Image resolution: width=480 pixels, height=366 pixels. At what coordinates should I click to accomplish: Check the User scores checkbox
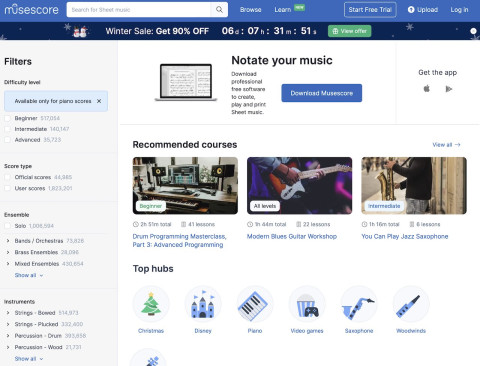(x=7, y=188)
